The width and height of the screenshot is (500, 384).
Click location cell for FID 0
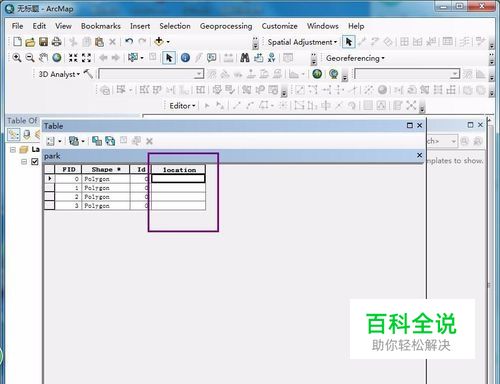(178, 179)
